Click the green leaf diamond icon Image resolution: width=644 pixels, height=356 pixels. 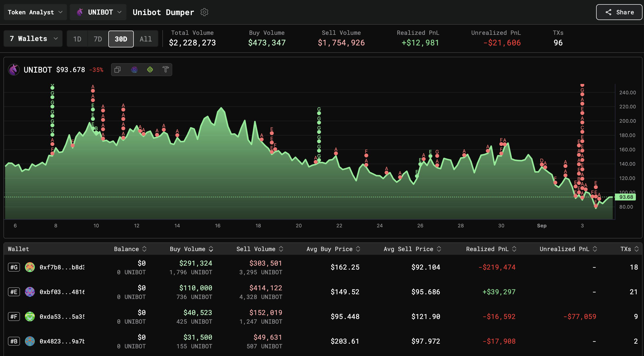pos(150,70)
